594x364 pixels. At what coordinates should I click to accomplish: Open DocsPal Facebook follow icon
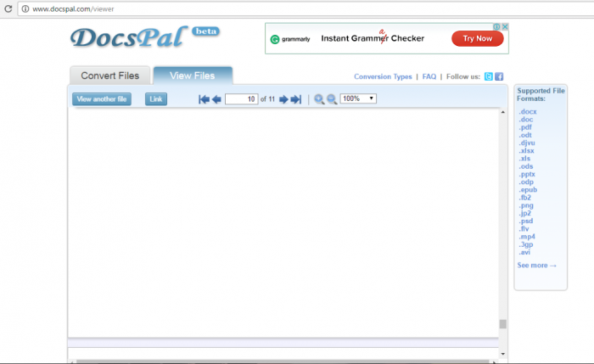point(500,76)
